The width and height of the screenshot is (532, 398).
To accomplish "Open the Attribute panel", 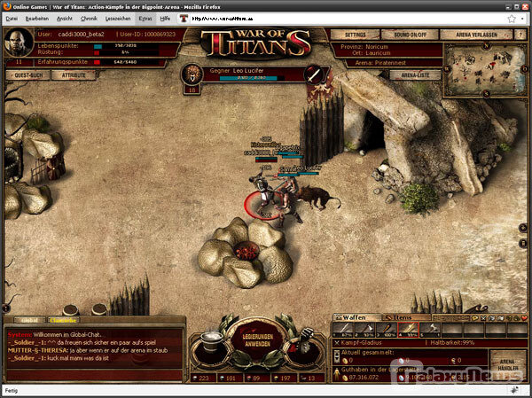I will (74, 75).
